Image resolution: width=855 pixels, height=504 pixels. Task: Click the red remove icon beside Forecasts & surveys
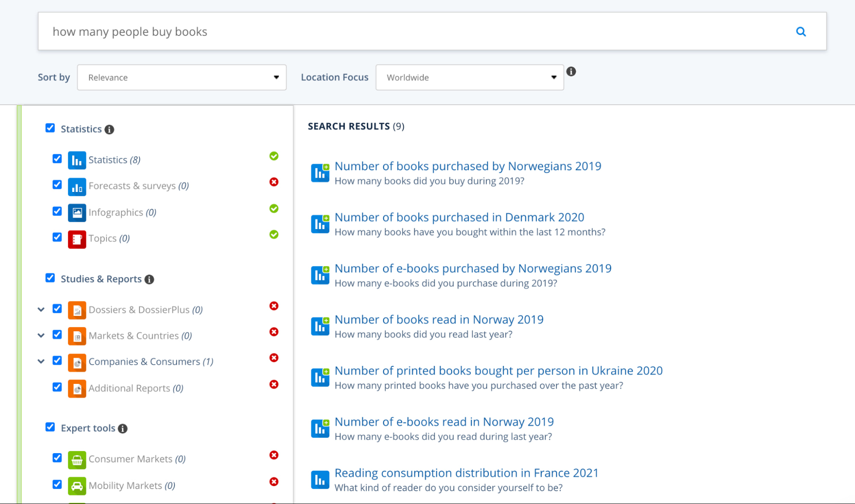[x=274, y=182]
